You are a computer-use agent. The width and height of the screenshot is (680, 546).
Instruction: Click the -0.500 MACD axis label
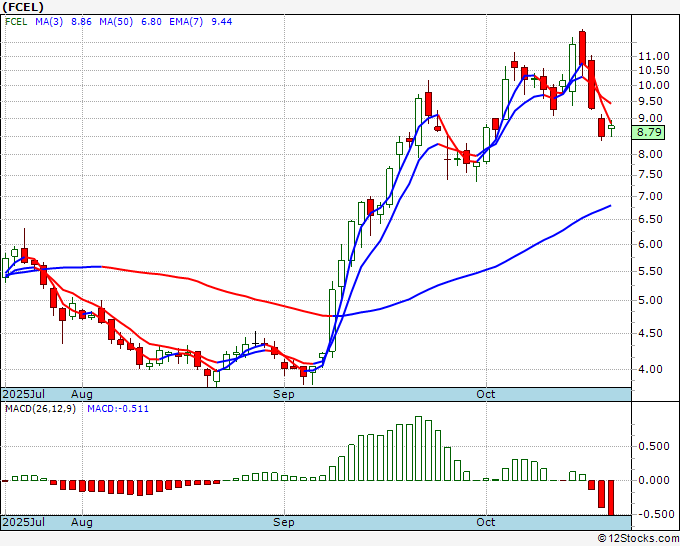[x=655, y=514]
